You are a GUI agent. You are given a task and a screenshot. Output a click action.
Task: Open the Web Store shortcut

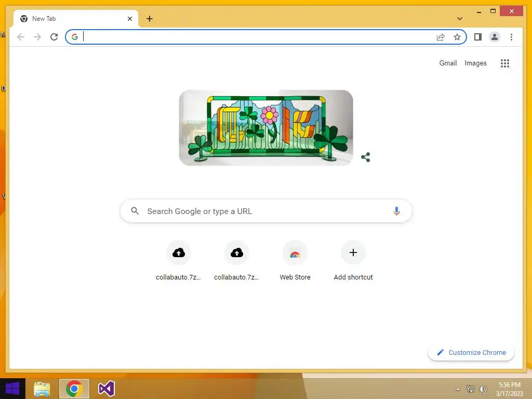click(295, 261)
